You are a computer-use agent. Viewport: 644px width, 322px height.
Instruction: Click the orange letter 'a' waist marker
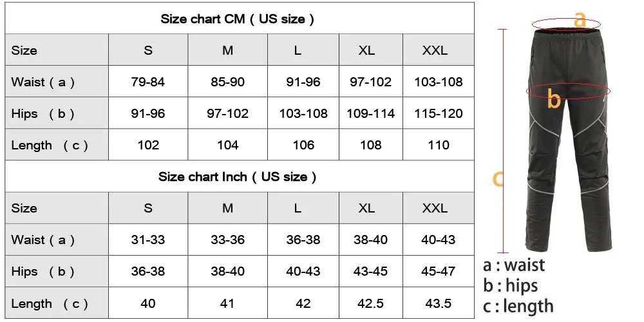[580, 20]
